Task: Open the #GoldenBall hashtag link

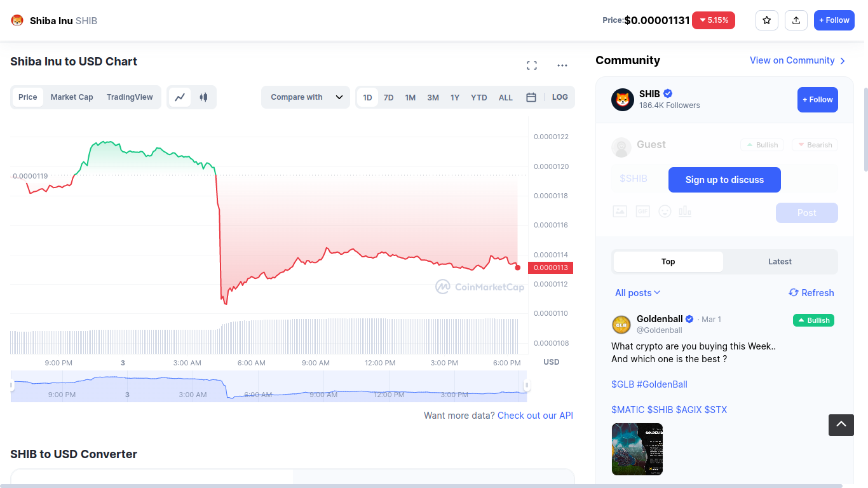Action: pyautogui.click(x=662, y=384)
